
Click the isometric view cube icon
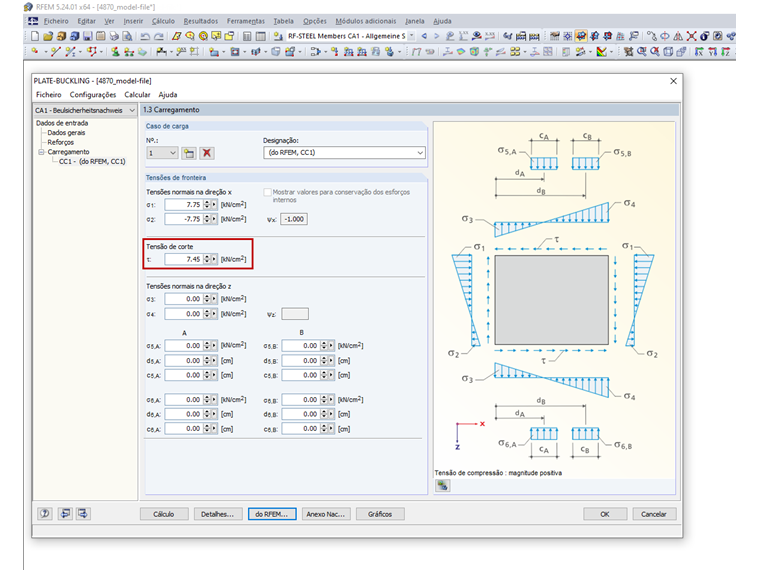(668, 51)
